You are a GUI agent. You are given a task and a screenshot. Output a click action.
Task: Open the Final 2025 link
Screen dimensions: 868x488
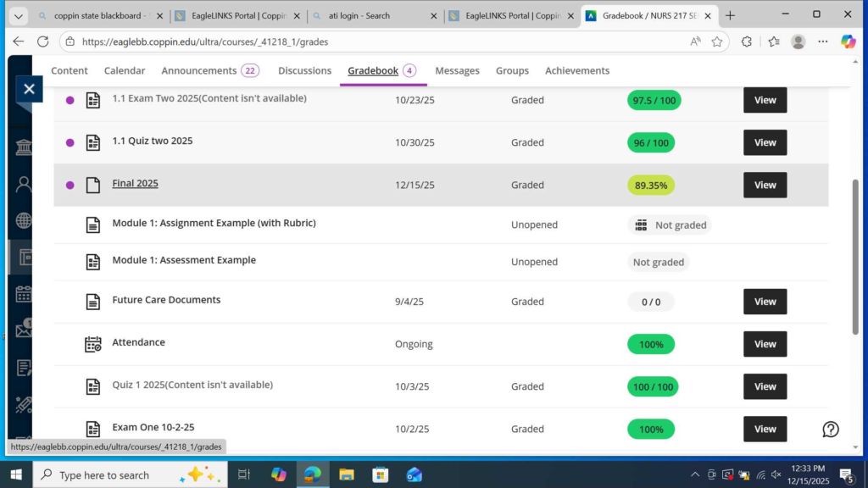coord(135,184)
